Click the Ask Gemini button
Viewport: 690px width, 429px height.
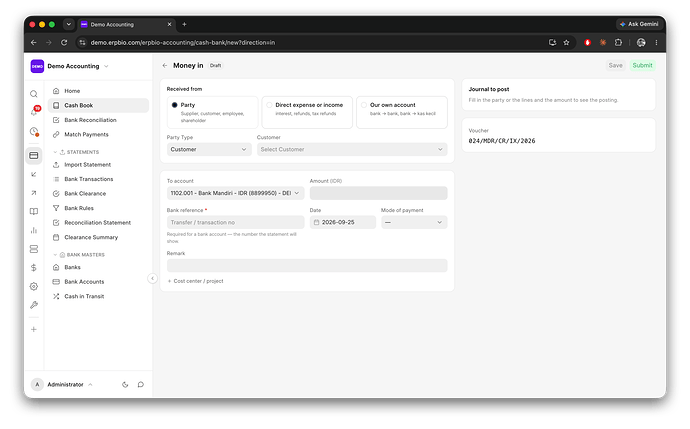tap(639, 24)
